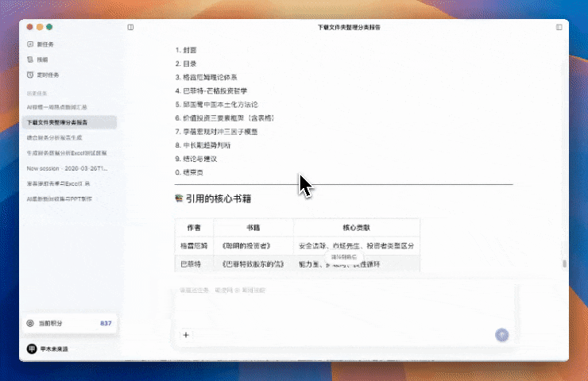Open the user avatar at sidebar bottom
588x381 pixels.
click(32, 348)
